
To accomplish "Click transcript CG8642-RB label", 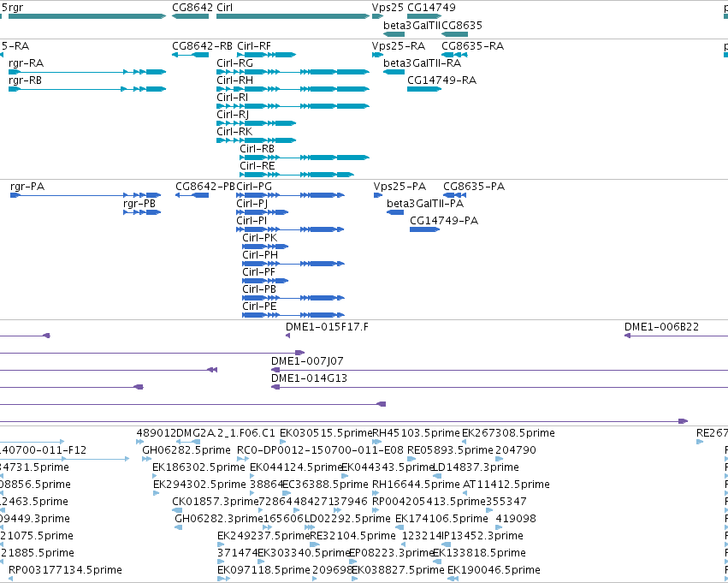I will (202, 46).
